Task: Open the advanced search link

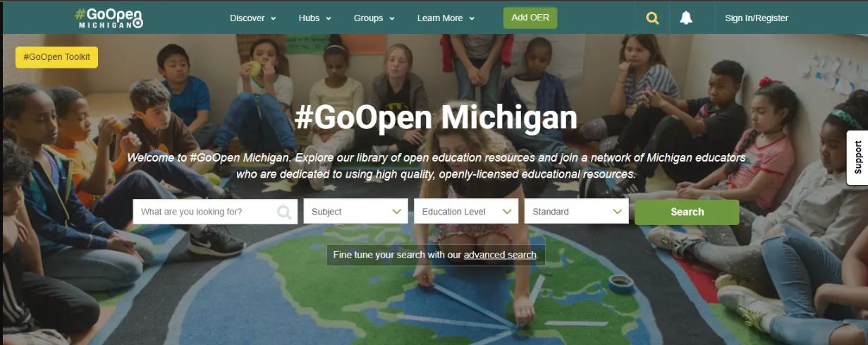Action: point(500,255)
